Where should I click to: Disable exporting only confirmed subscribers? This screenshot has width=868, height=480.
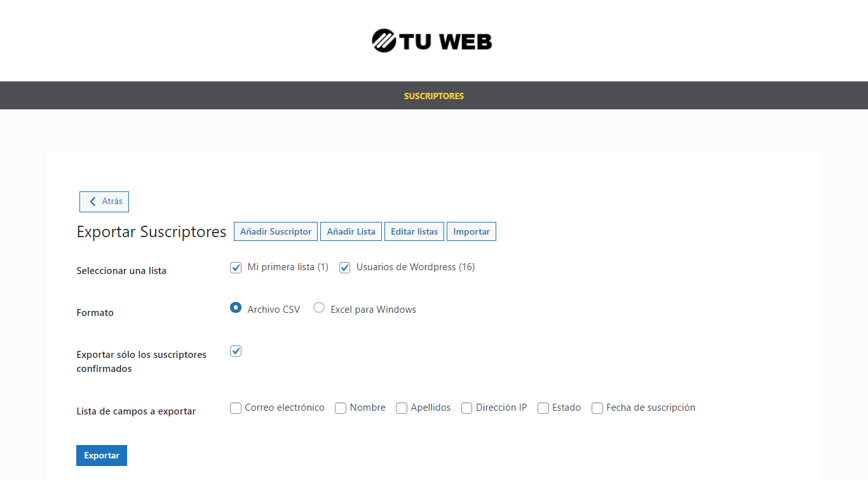point(236,351)
